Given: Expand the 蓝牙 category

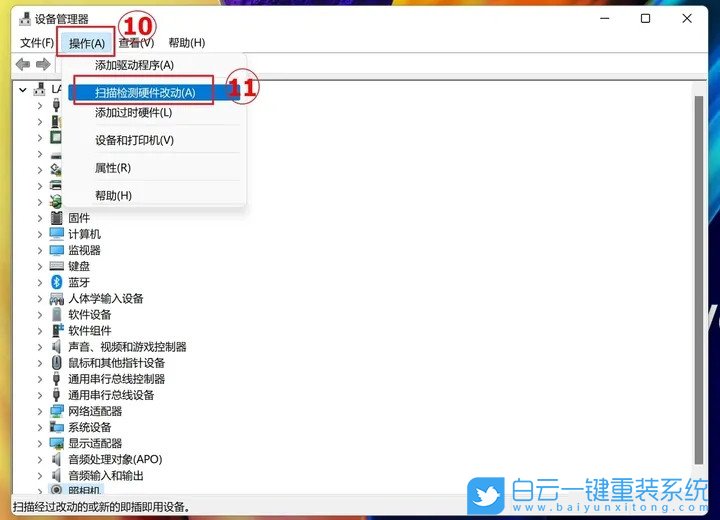Looking at the screenshot, I should click(x=40, y=283).
